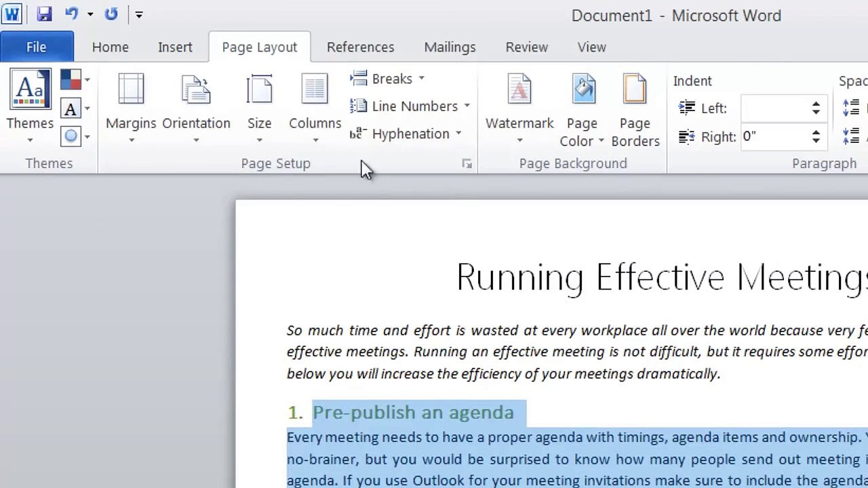Open the Watermark gallery
Image resolution: width=868 pixels, height=488 pixels.
pos(519,107)
